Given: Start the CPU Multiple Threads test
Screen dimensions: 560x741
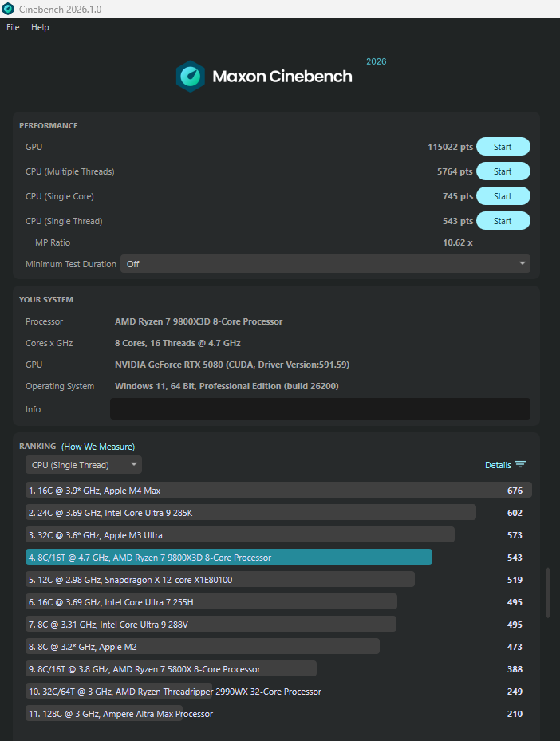Looking at the screenshot, I should point(503,171).
